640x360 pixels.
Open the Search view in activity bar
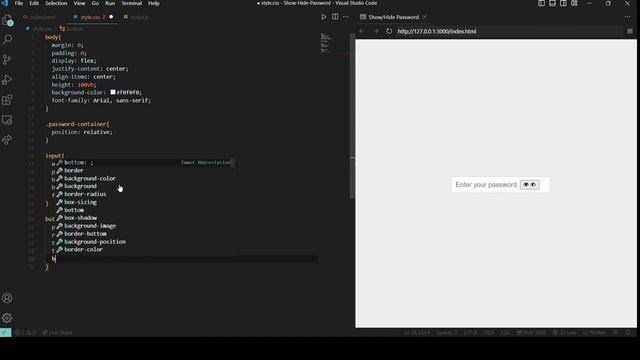[x=7, y=40]
